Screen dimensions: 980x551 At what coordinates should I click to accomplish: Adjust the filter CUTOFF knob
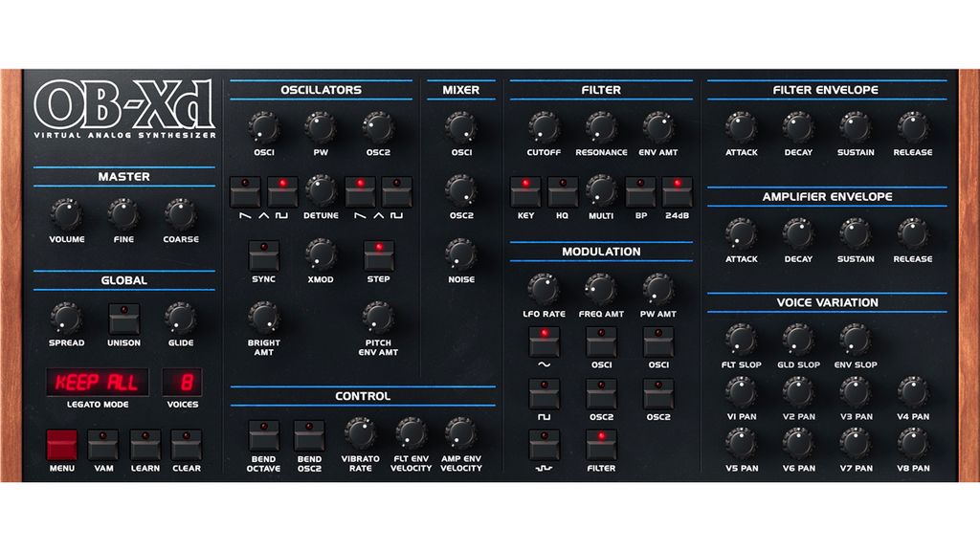pyautogui.click(x=544, y=129)
